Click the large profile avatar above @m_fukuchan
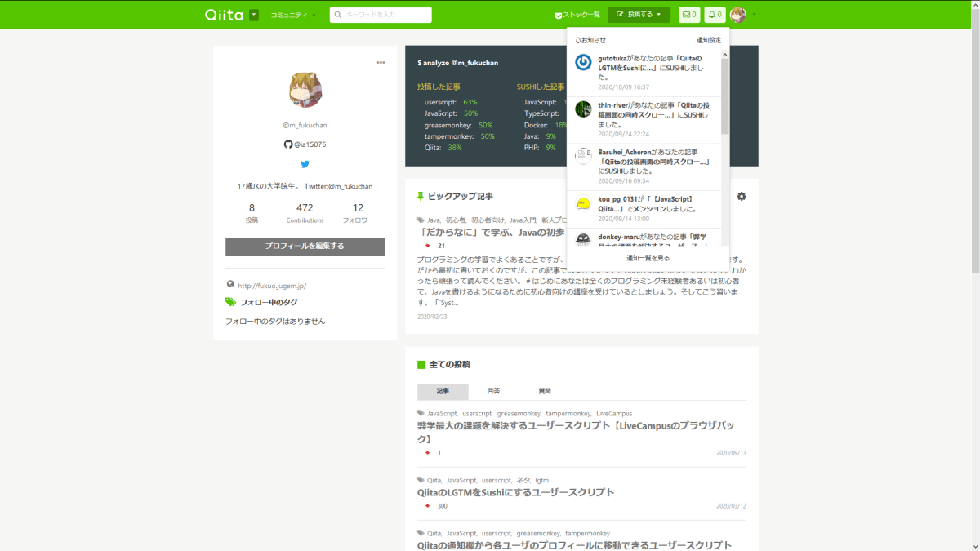Screen dimensions: 980x551 [305, 90]
